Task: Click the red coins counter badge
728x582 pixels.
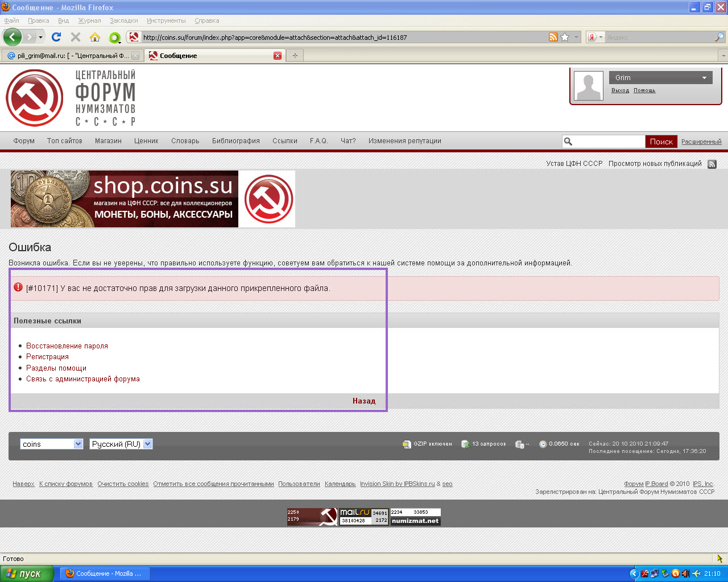Action: click(x=312, y=517)
